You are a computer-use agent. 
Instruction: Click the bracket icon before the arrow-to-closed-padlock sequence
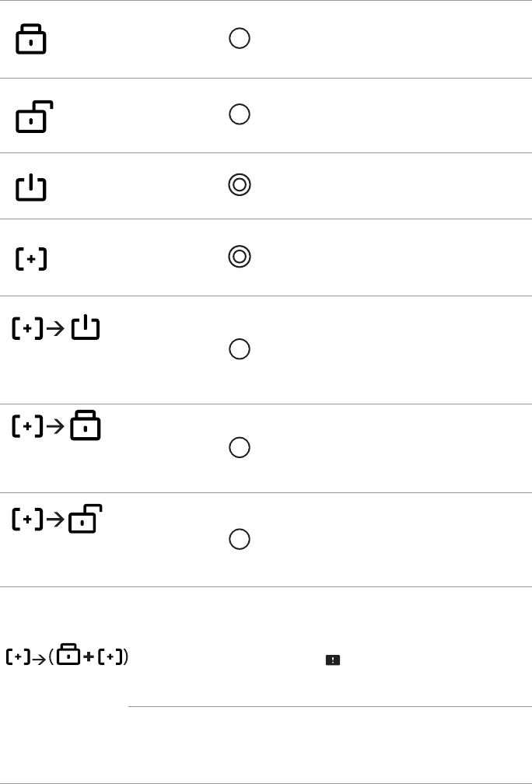[26, 428]
